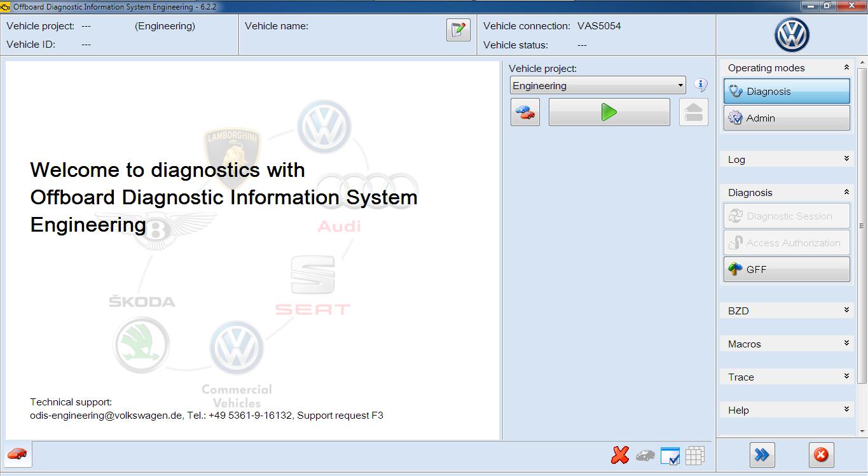
Task: Switch to Admin operating mode
Action: tap(787, 118)
